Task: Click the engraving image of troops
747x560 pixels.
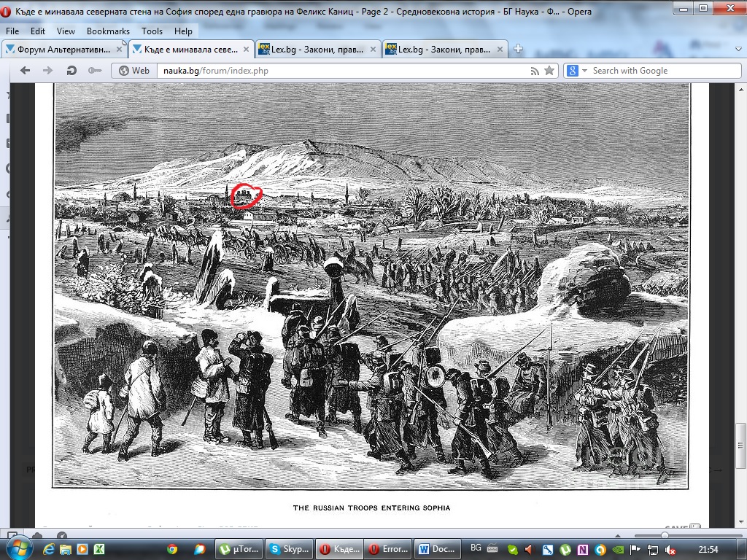Action: coord(371,286)
